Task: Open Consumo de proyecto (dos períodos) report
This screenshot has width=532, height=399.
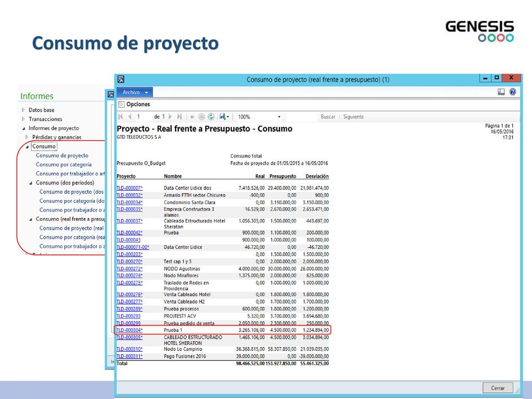Action: click(x=72, y=192)
